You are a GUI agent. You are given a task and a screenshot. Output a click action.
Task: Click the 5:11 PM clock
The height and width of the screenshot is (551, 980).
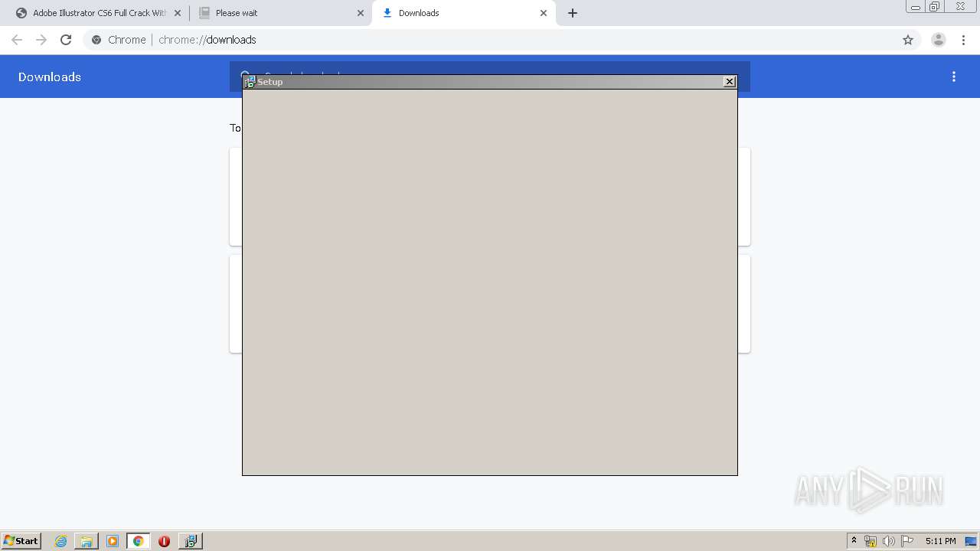940,541
